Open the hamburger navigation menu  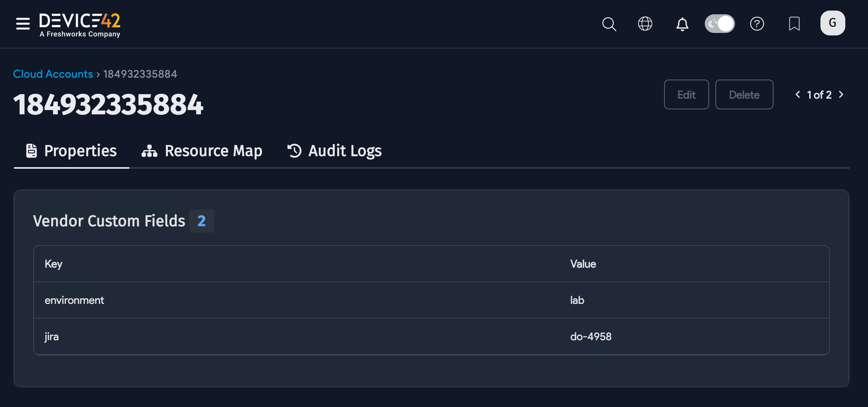click(22, 24)
